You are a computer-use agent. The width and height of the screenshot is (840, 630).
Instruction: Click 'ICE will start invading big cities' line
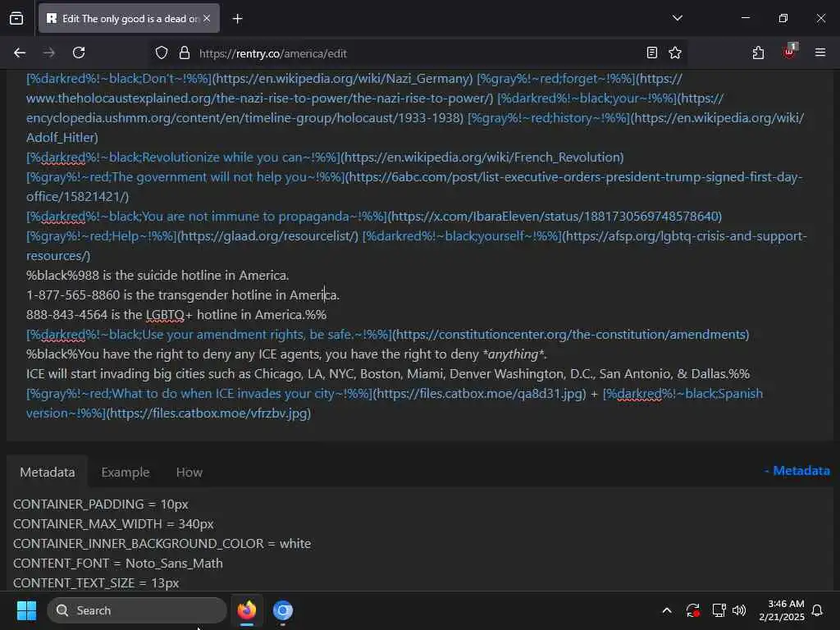pyautogui.click(x=388, y=374)
